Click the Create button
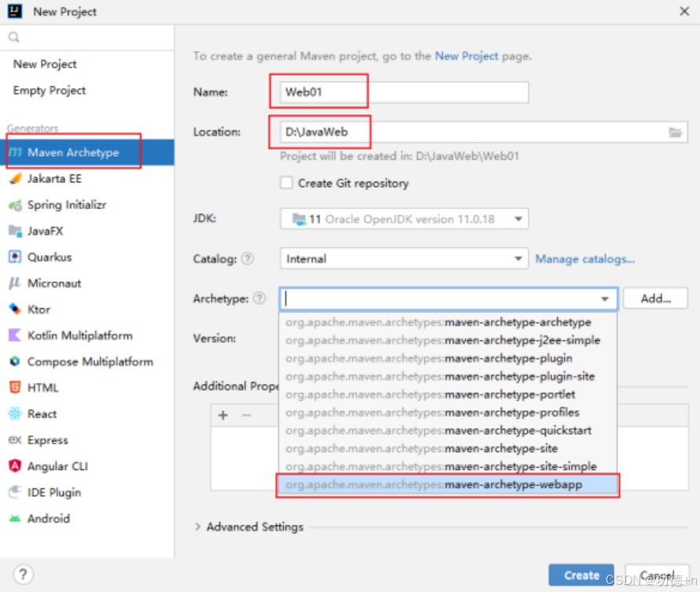Screen dimensions: 700x592 tap(581, 575)
